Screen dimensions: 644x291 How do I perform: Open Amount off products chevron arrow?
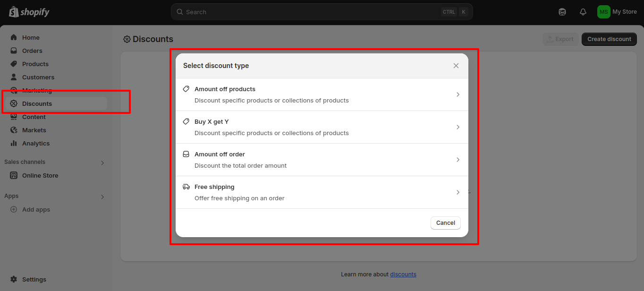[x=458, y=94]
